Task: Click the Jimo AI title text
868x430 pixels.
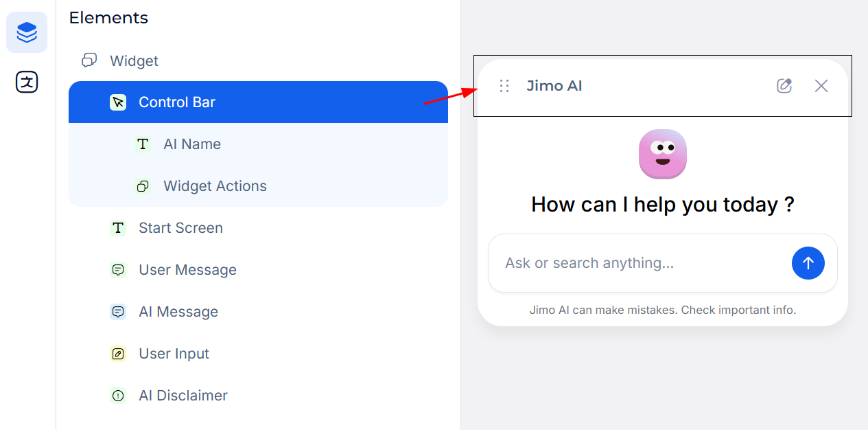Action: click(x=554, y=86)
